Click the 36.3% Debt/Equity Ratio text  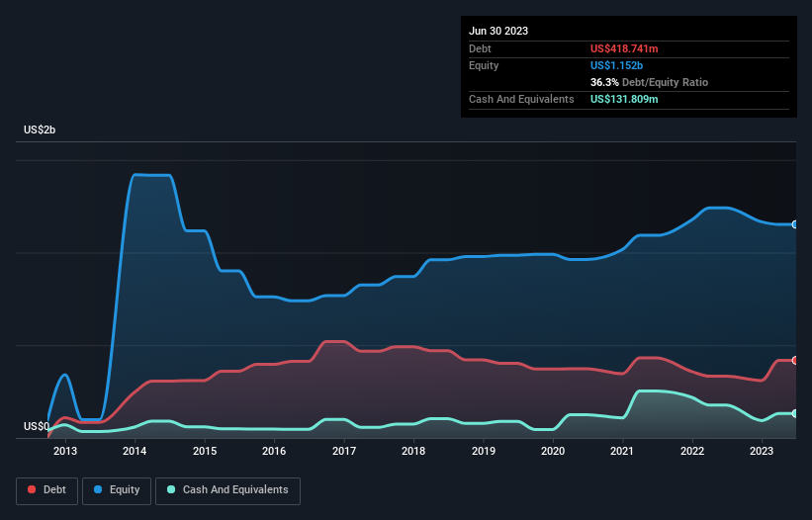pos(649,82)
